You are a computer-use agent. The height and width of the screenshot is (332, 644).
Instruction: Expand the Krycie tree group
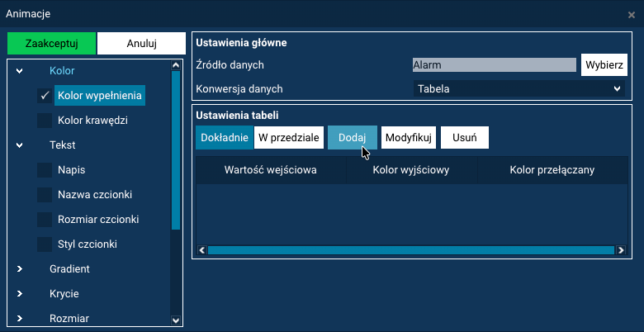[20, 294]
